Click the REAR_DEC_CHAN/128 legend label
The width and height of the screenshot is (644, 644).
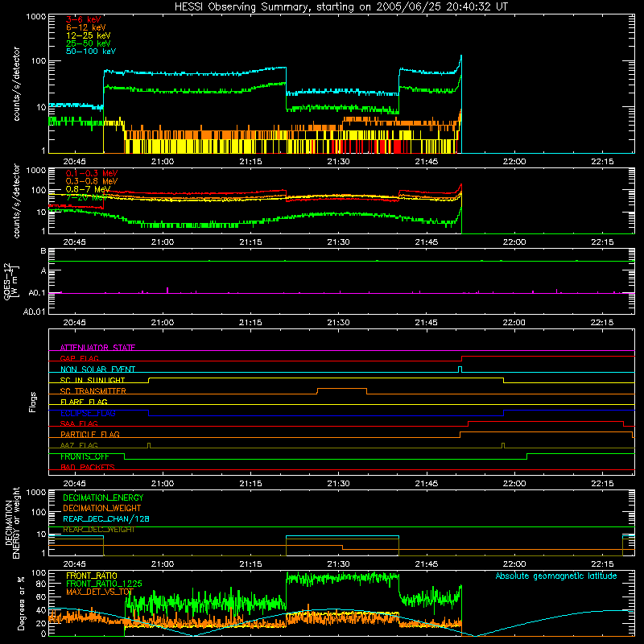(x=106, y=518)
